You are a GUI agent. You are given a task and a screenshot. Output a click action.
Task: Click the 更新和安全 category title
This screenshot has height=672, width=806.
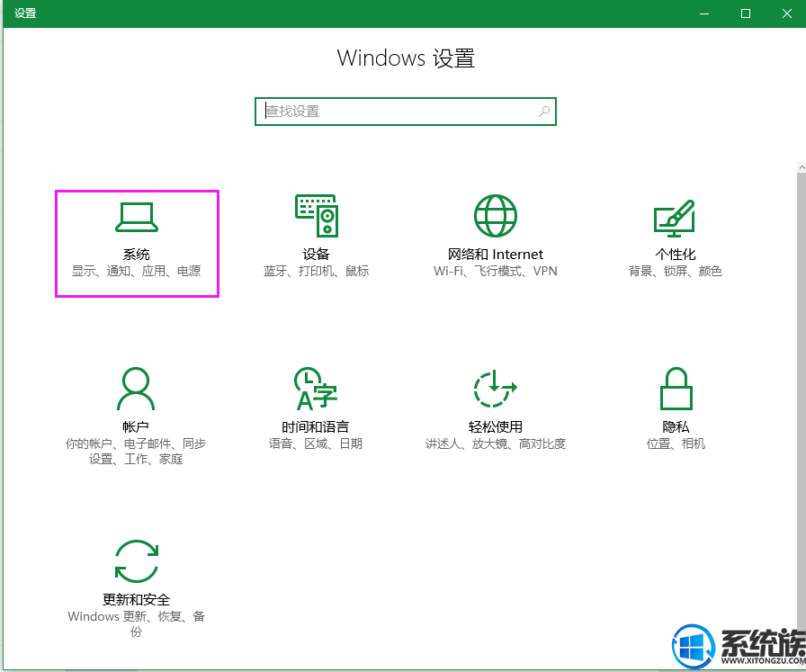point(136,599)
